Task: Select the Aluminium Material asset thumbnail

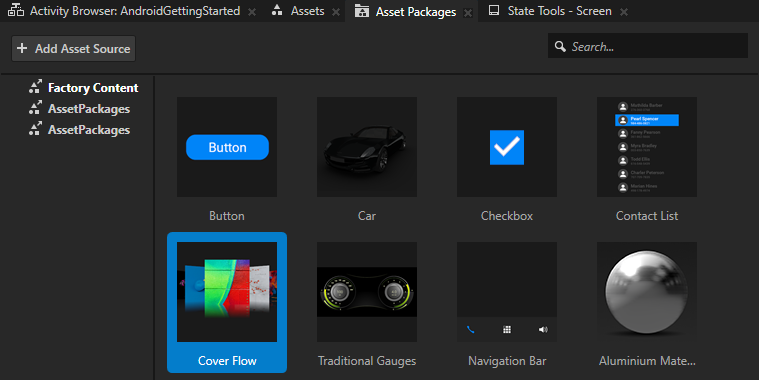Action: coord(647,292)
